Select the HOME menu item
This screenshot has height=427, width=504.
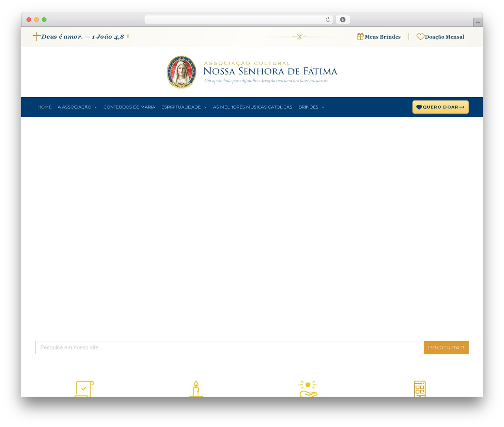(44, 107)
